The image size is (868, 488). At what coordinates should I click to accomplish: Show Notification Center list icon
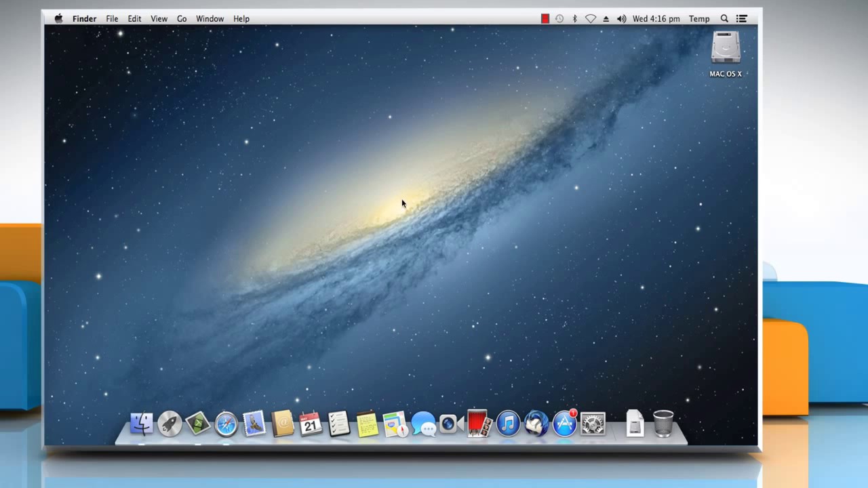click(x=742, y=19)
